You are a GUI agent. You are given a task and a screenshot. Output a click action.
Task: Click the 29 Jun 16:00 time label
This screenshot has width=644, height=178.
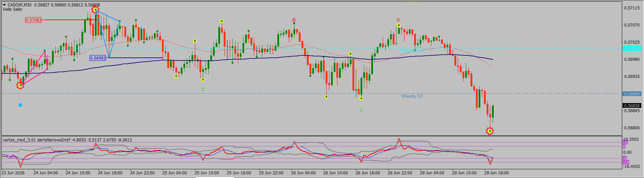pyautogui.click(x=496, y=173)
